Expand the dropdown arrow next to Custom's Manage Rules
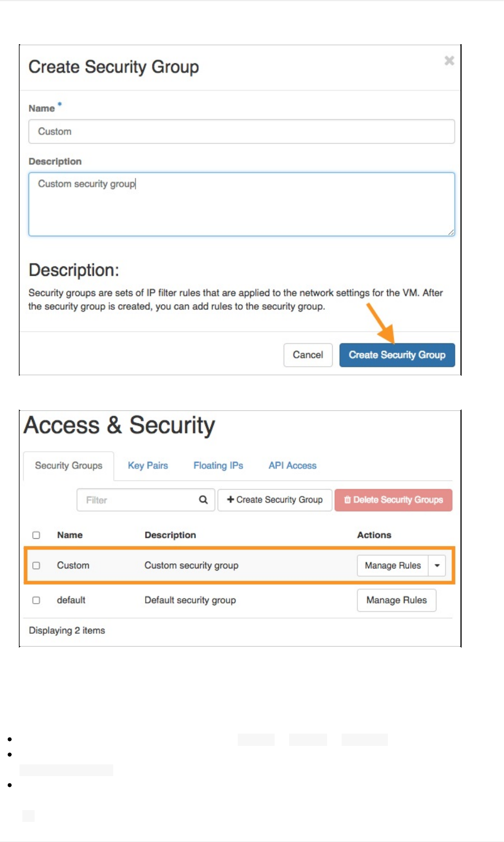The image size is (504, 842). 437,566
